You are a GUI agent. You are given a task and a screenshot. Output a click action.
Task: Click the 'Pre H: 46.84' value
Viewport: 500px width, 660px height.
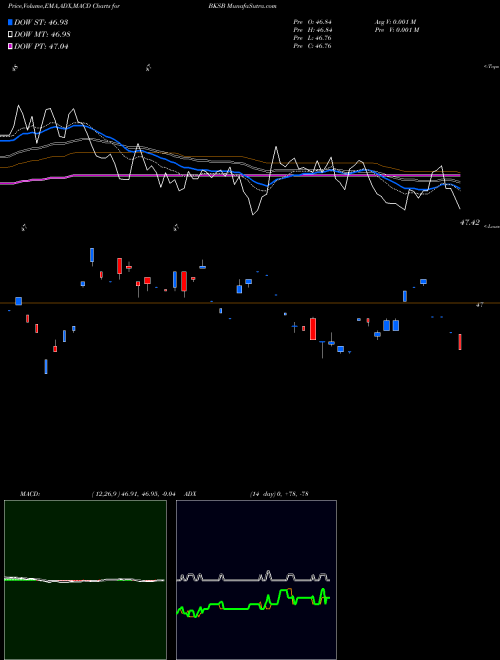313,30
